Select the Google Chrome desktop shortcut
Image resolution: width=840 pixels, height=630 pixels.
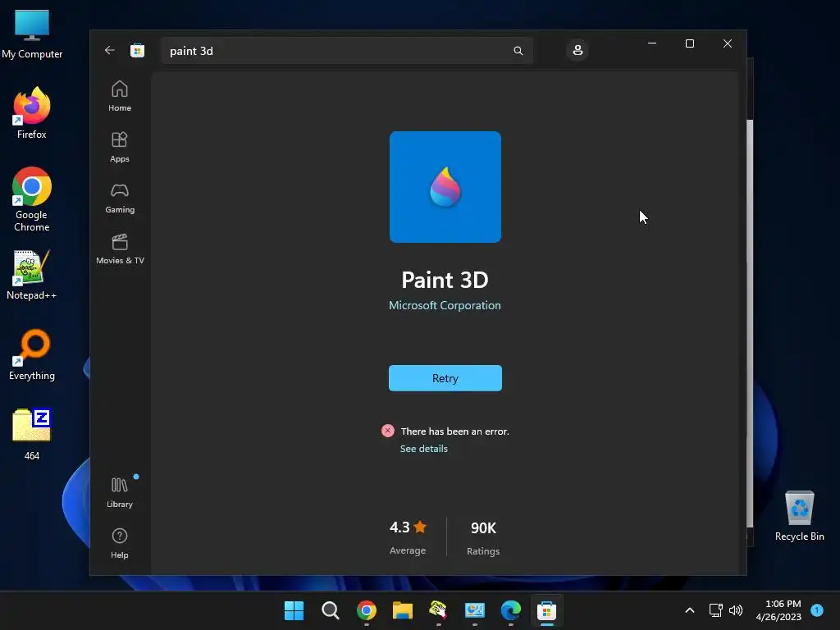tap(32, 199)
